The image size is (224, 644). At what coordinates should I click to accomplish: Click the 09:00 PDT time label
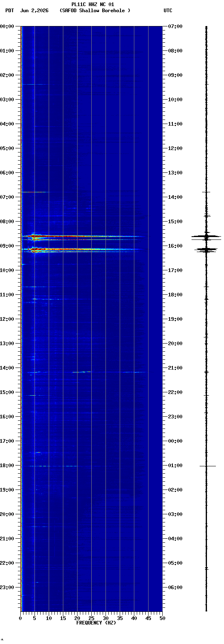tap(7, 246)
